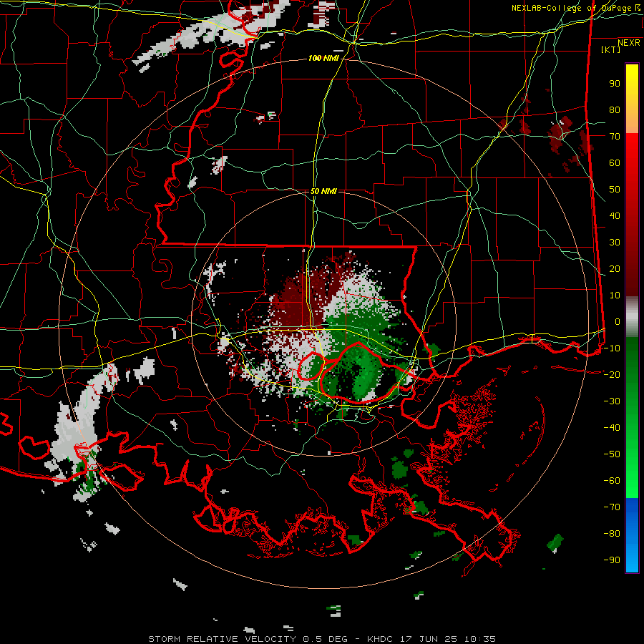Click the 0 value on velocity scale
This screenshot has height=644, width=644.
point(618,322)
